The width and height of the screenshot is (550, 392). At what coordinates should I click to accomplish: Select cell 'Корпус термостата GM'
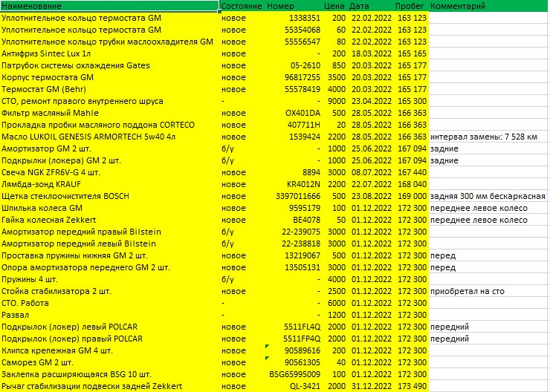click(x=110, y=77)
